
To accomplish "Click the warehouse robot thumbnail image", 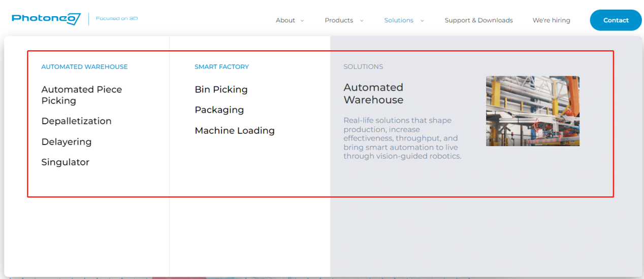I will [532, 111].
